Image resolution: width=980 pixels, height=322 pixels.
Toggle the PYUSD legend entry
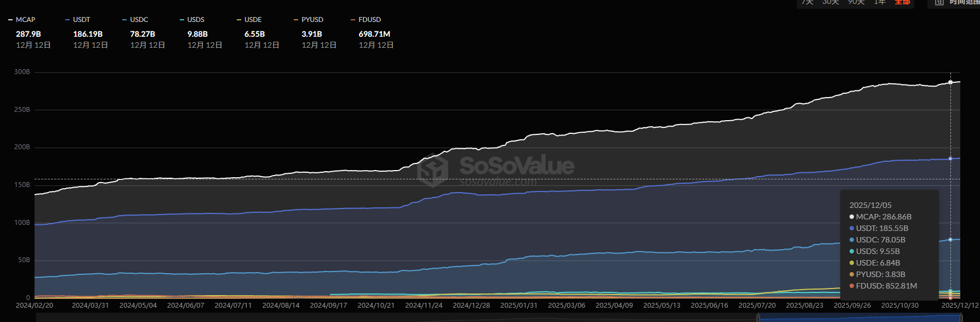point(312,20)
